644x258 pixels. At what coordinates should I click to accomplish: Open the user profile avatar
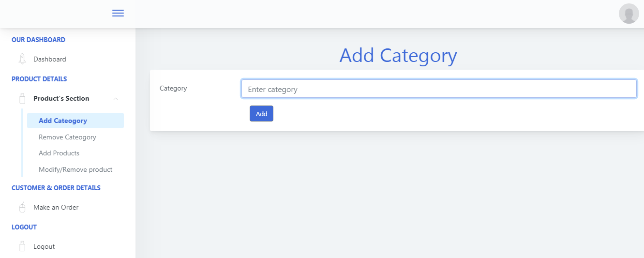(x=629, y=14)
